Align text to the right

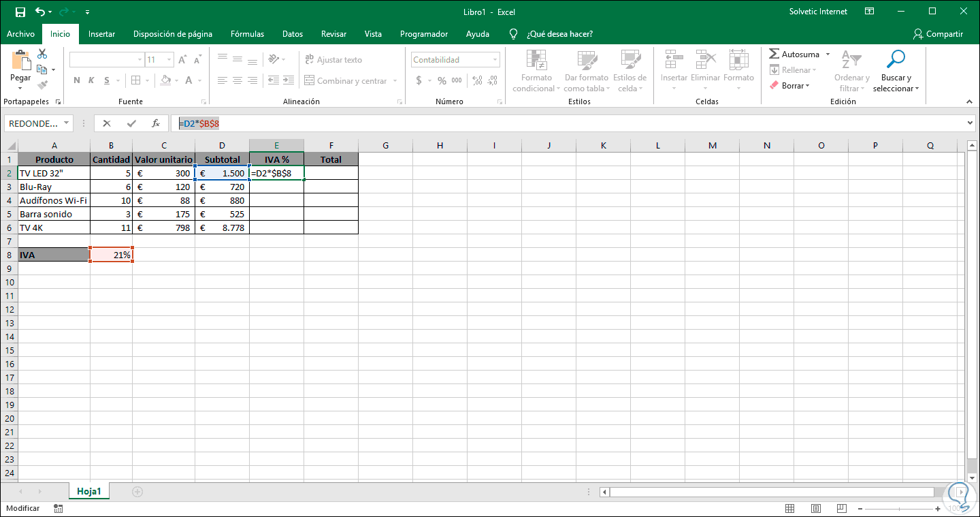point(253,80)
